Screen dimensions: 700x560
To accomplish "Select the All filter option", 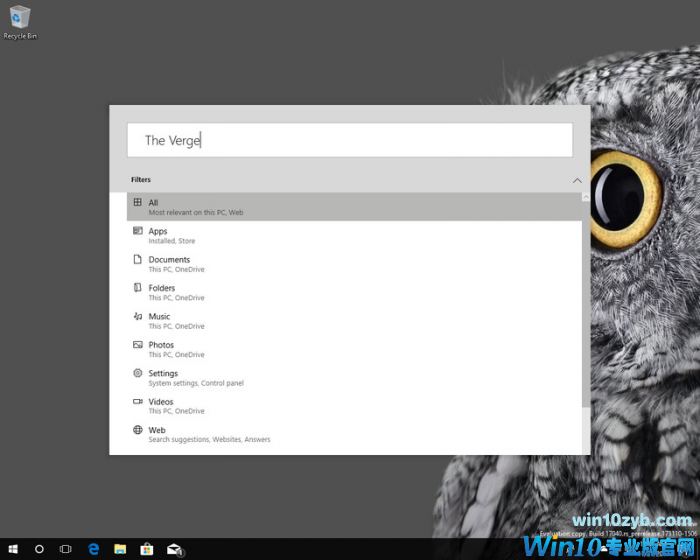I will click(x=350, y=207).
